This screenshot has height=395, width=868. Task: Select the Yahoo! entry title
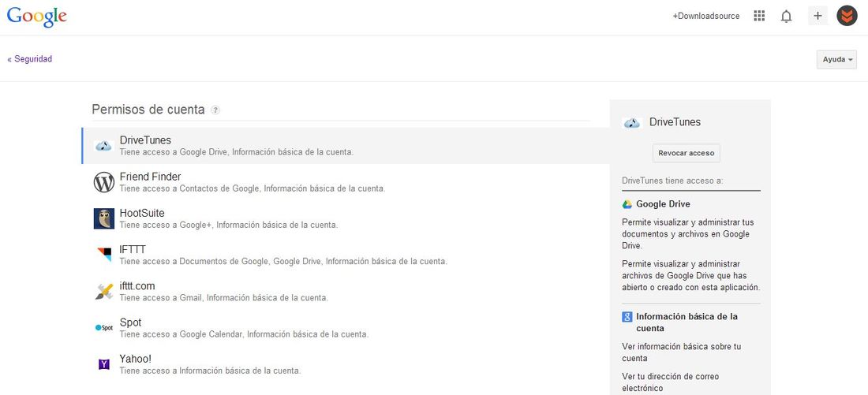click(136, 359)
